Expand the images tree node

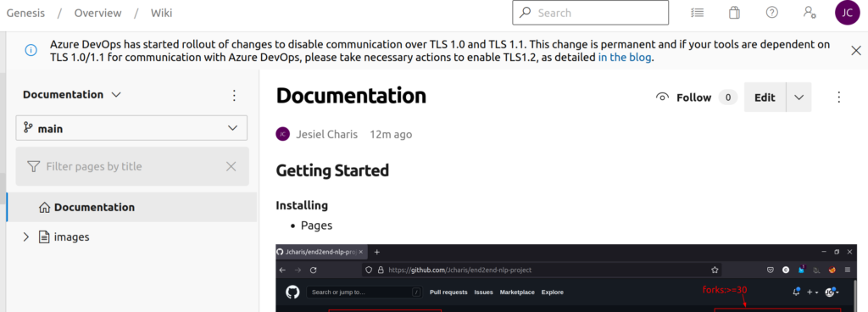25,237
